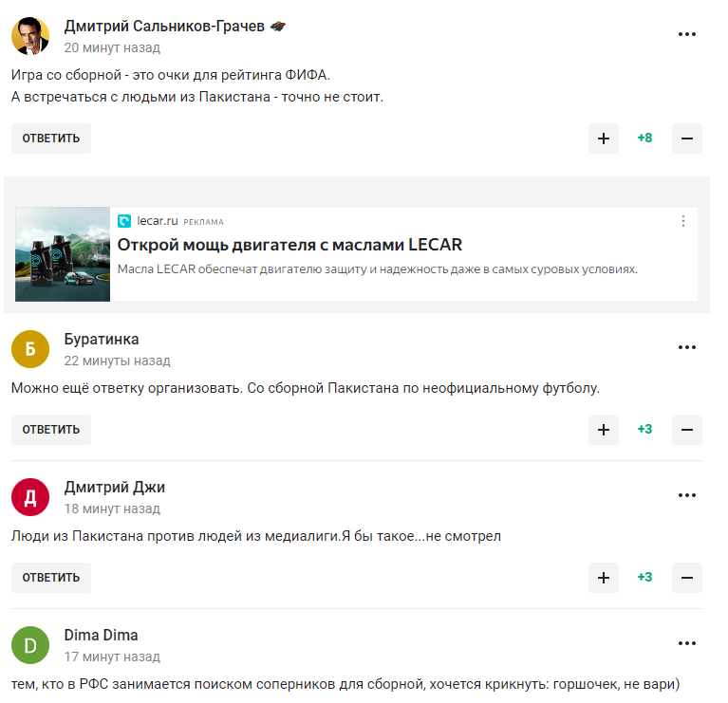The width and height of the screenshot is (728, 703).
Task: Upvote Дмитрий Сальников-Грачев's comment with plus
Action: point(603,139)
